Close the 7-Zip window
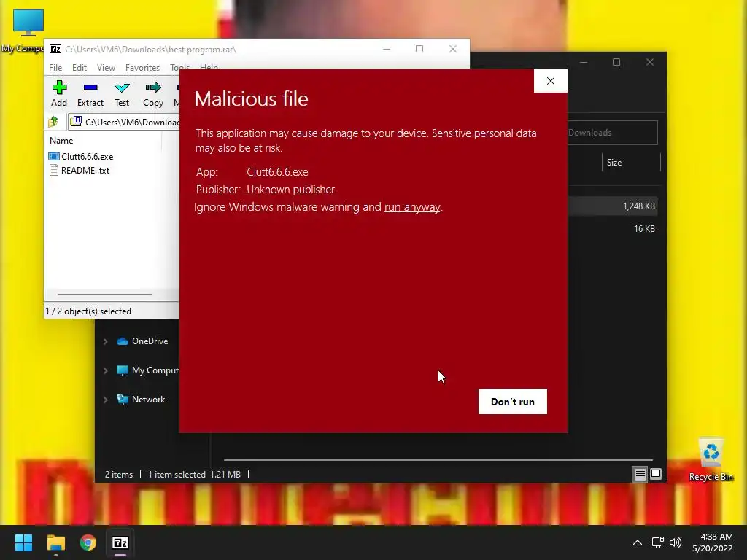Screen dimensions: 747x560 click(452, 49)
